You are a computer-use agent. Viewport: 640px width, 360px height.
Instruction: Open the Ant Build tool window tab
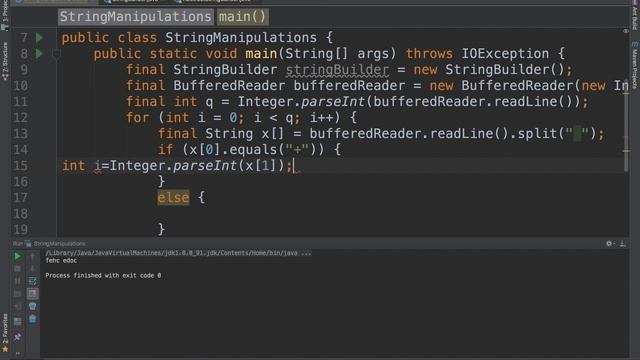click(635, 16)
